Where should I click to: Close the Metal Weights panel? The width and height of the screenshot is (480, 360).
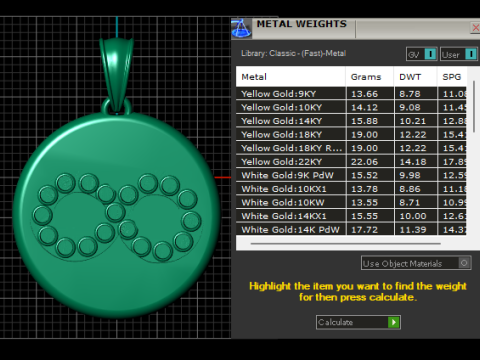pos(476,27)
